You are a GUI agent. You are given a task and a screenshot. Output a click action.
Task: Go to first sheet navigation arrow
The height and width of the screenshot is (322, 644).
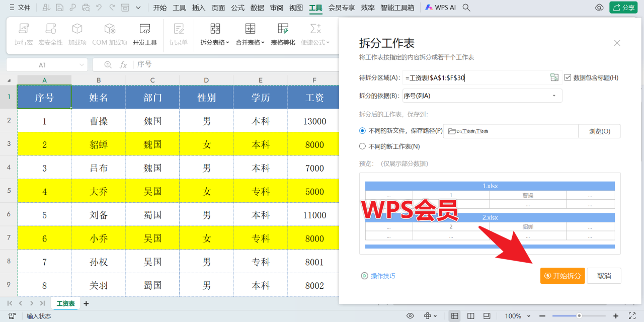coord(10,303)
